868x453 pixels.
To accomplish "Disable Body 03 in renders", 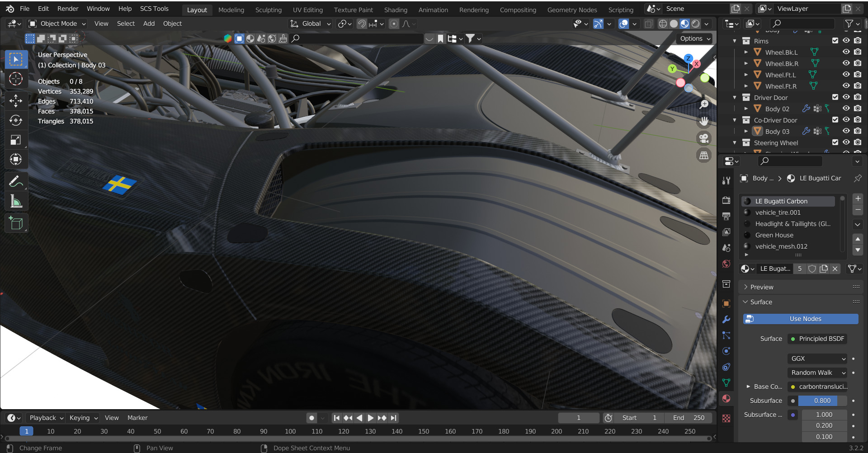I will pyautogui.click(x=858, y=131).
